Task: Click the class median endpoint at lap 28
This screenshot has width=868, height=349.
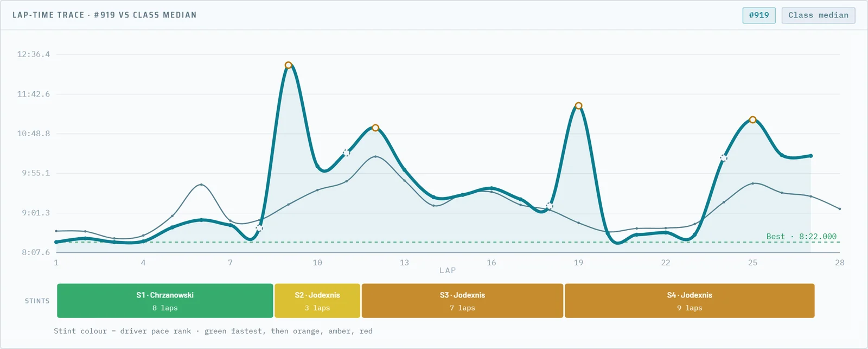Action: 840,209
